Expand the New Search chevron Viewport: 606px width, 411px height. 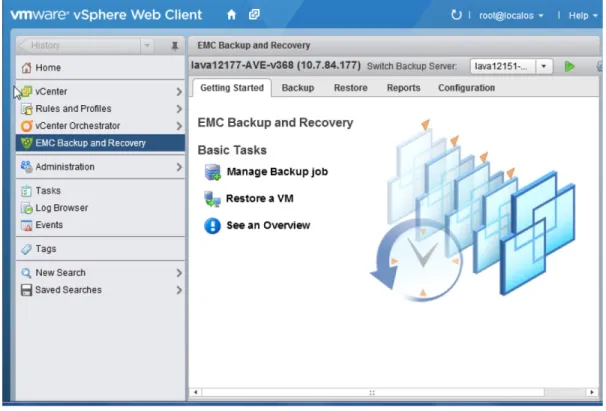point(179,273)
